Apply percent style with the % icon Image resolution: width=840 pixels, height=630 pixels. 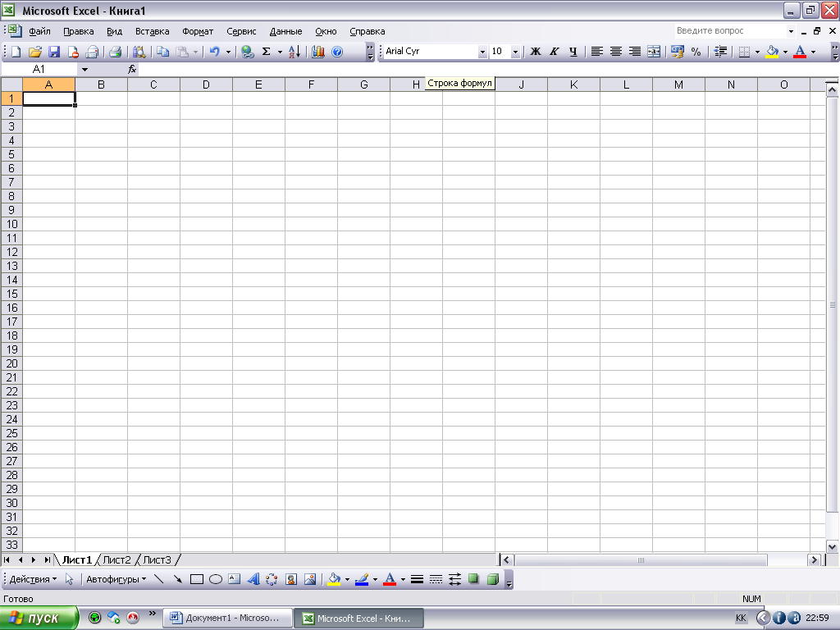coord(696,52)
